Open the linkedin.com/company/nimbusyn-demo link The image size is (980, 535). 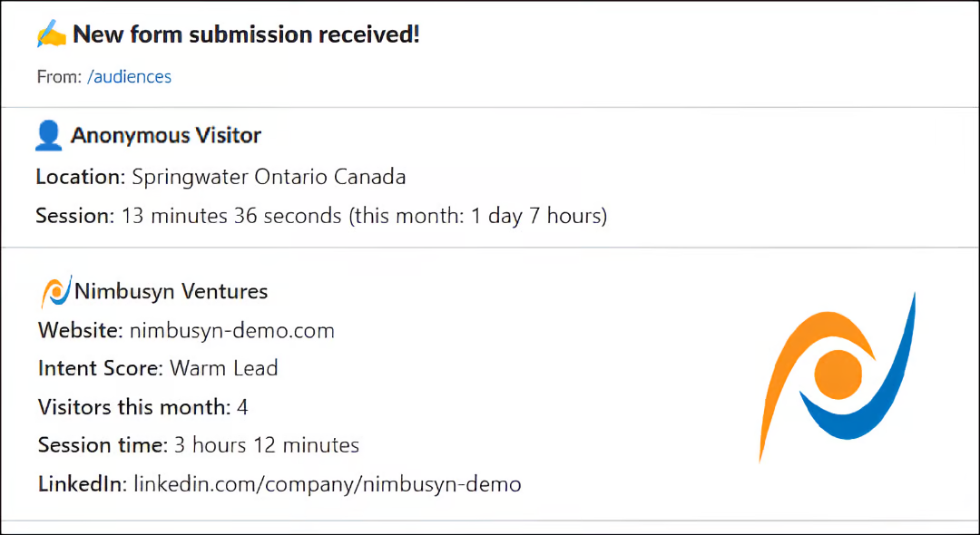click(x=328, y=484)
